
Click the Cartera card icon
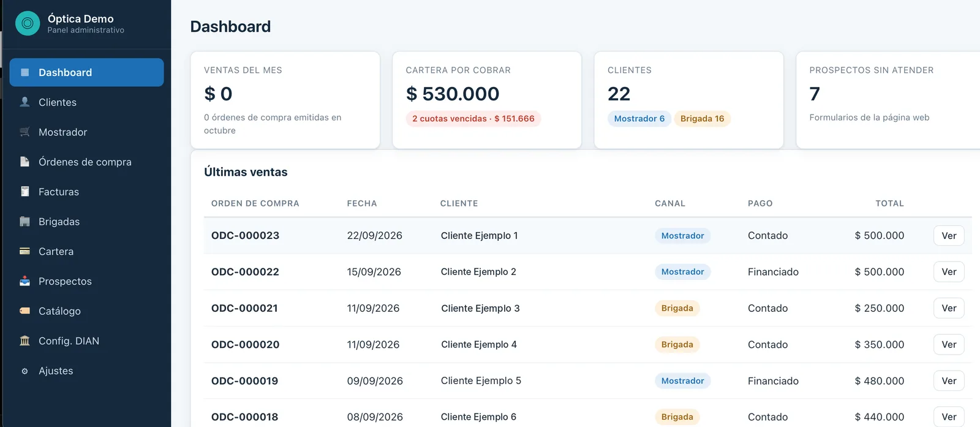25,251
